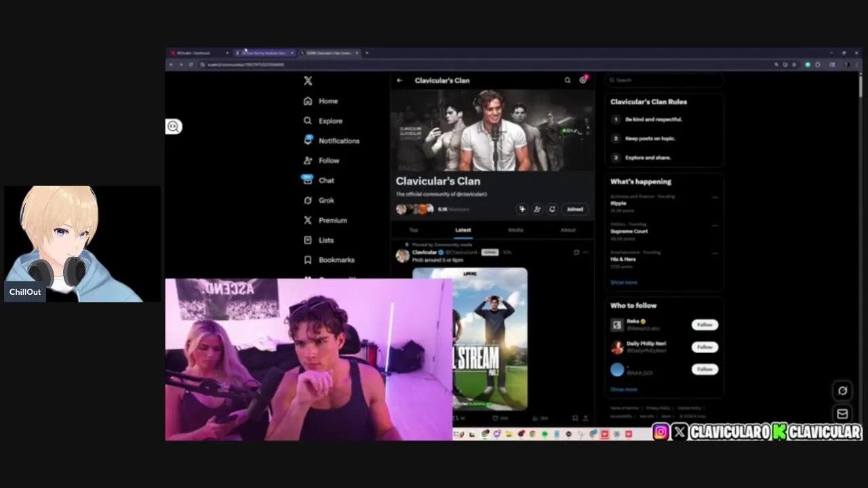
Task: Reload the browser page
Action: click(191, 64)
